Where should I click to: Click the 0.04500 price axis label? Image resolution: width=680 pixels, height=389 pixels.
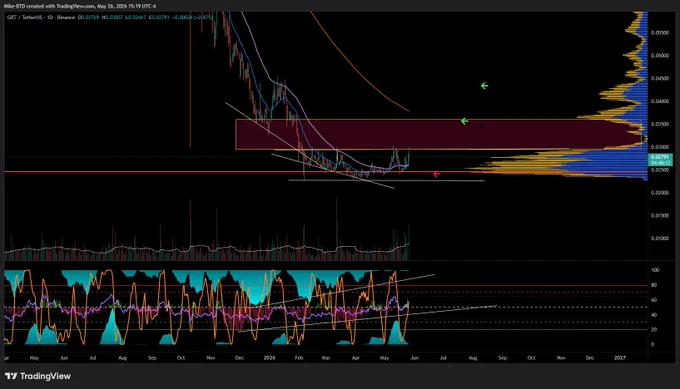[x=660, y=78]
